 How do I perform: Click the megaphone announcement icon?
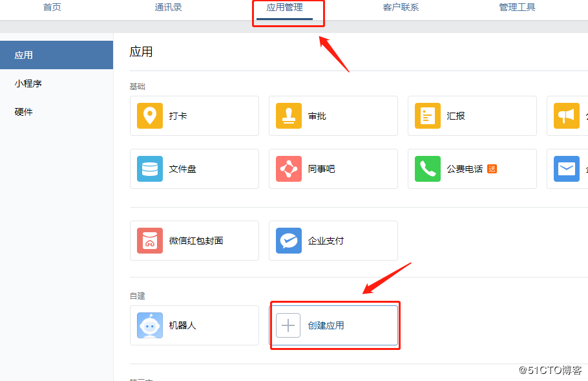pyautogui.click(x=567, y=116)
